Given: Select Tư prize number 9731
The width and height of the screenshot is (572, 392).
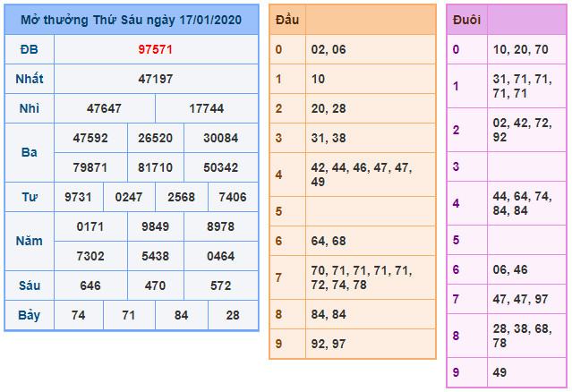Looking at the screenshot, I should click(78, 197).
